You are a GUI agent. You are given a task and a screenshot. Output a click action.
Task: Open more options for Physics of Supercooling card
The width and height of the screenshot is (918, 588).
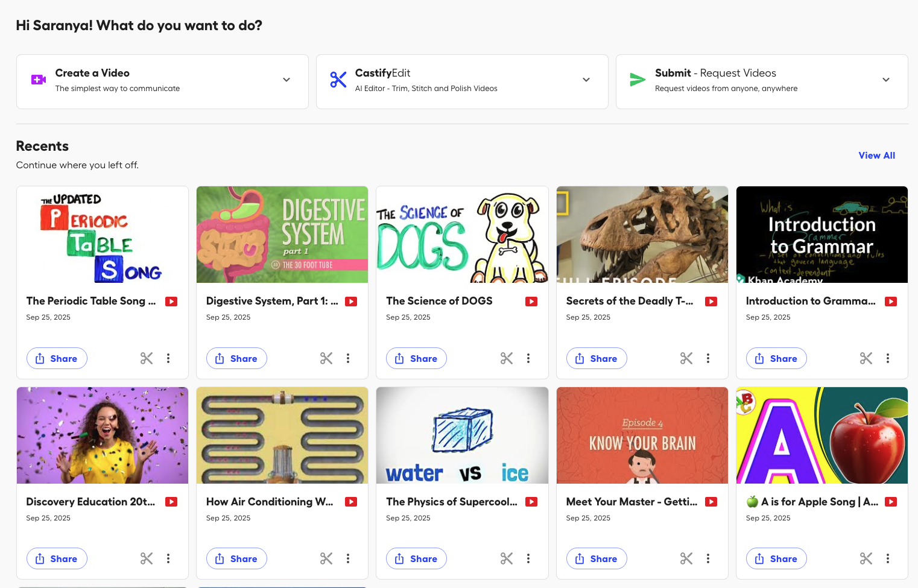[x=528, y=558]
